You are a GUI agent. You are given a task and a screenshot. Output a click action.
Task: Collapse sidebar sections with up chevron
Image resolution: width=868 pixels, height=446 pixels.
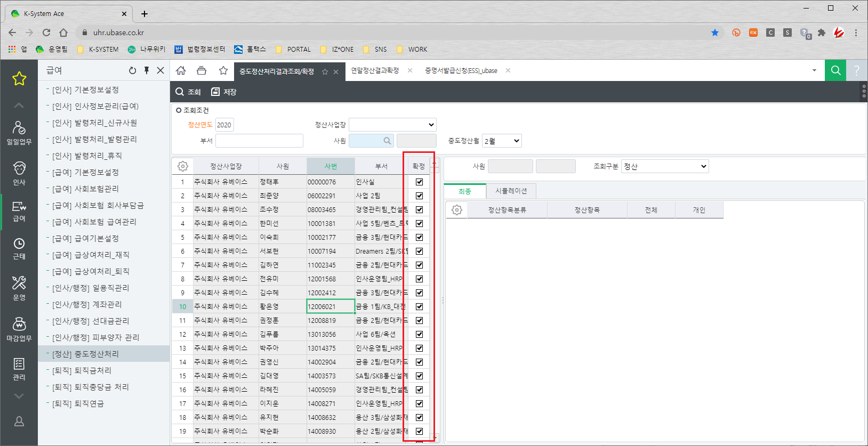tap(19, 105)
